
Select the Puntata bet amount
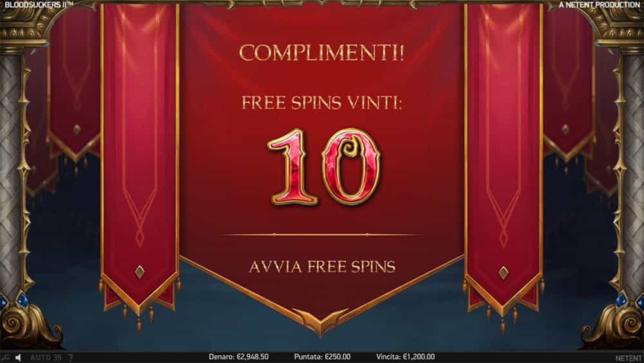(x=322, y=357)
